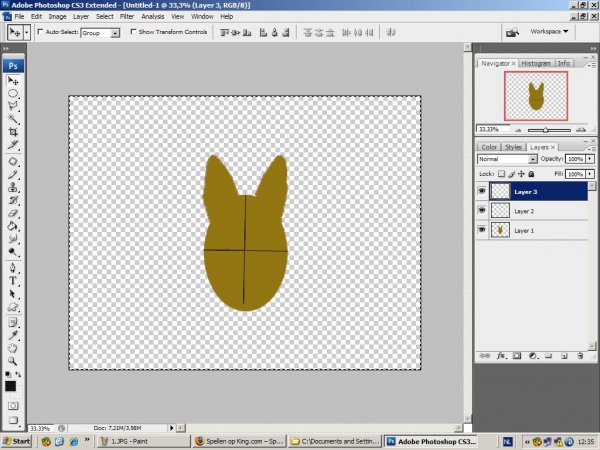Select the Smudge tool

[13, 239]
